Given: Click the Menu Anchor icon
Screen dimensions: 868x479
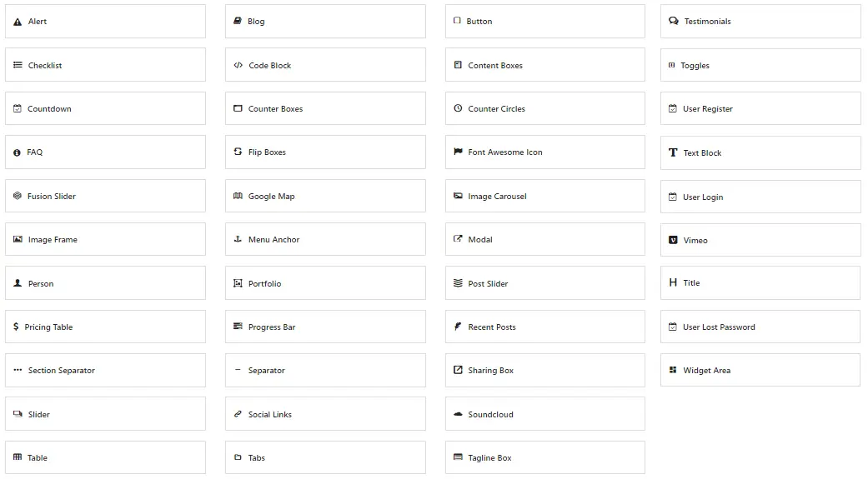Looking at the screenshot, I should pyautogui.click(x=238, y=239).
